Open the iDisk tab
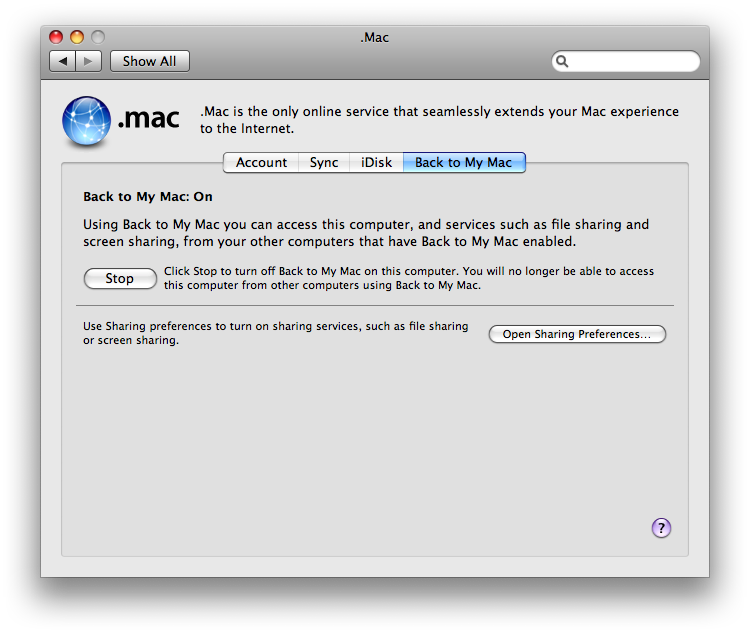 pos(376,163)
